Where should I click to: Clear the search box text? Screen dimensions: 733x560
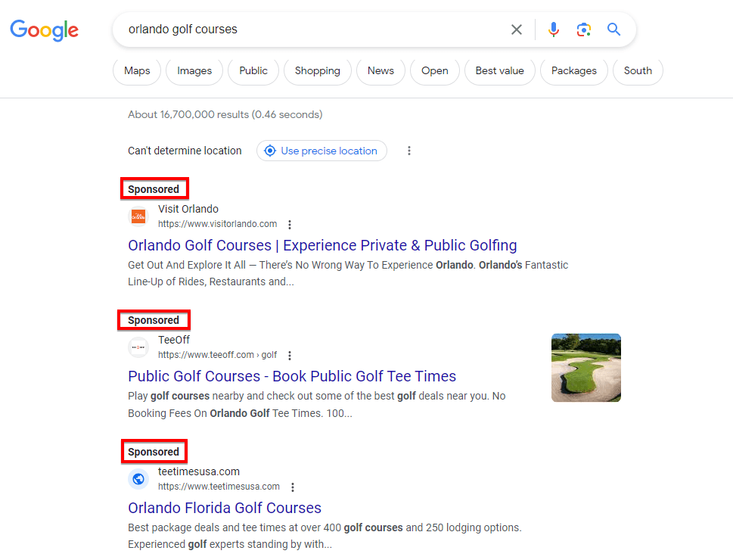[516, 30]
